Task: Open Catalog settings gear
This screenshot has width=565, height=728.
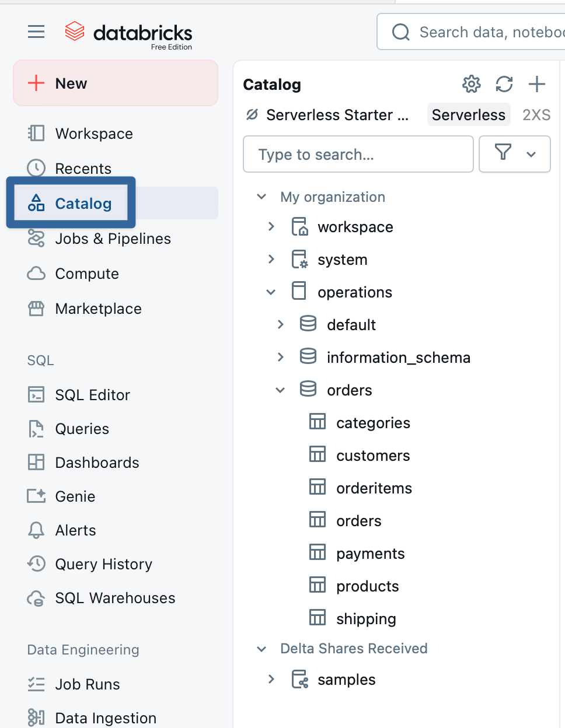Action: coord(472,84)
